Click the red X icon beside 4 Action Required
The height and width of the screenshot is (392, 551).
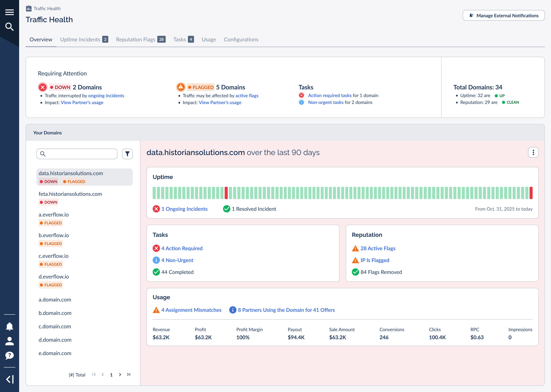tap(156, 248)
